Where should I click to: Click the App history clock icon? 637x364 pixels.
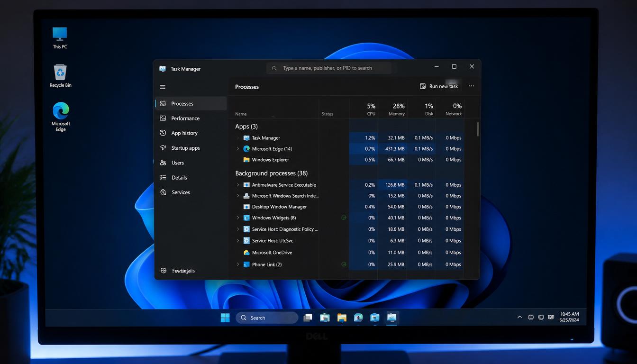(163, 133)
